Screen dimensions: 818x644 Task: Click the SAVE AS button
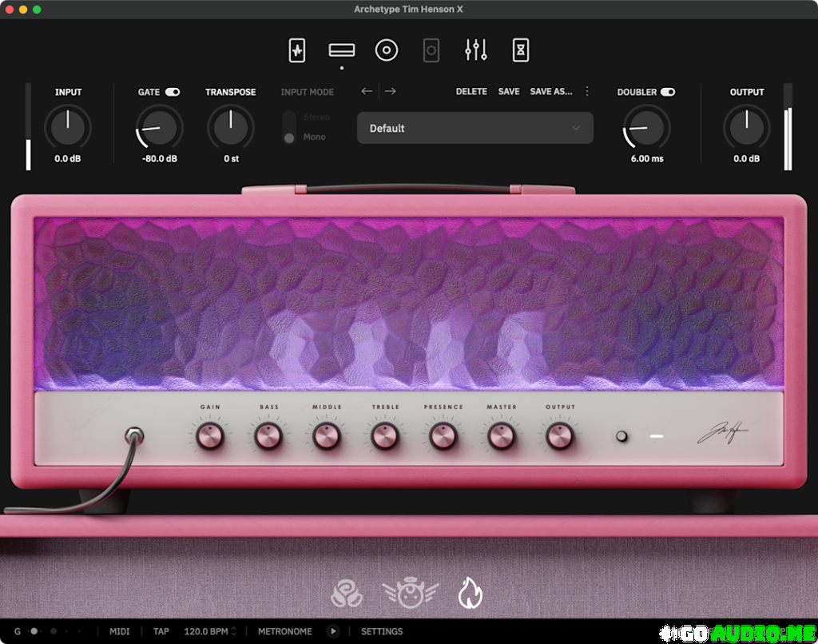coord(551,91)
